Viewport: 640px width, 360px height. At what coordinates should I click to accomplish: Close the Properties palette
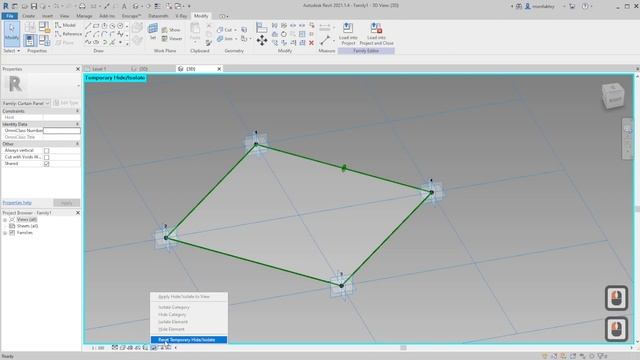pos(78,69)
